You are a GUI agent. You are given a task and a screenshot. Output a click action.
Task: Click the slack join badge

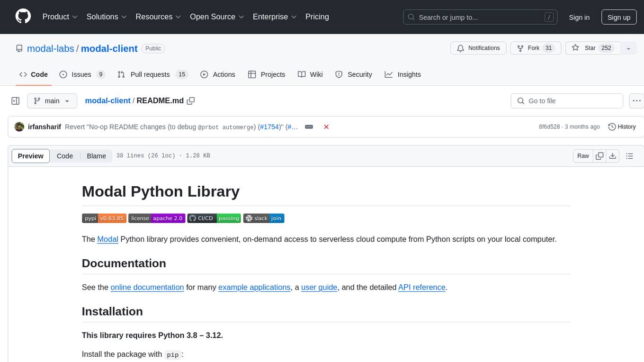click(x=264, y=218)
